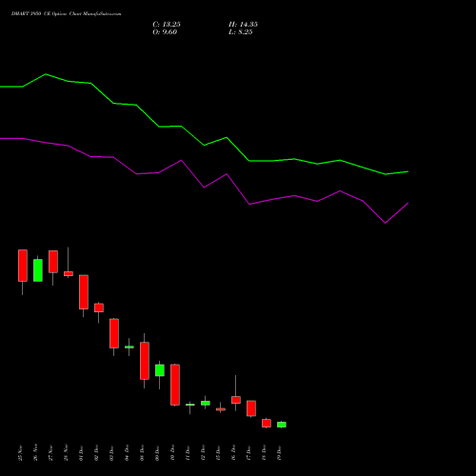The width and height of the screenshot is (476, 476).
Task: Select the 11 Dec date label
Action: click(188, 453)
